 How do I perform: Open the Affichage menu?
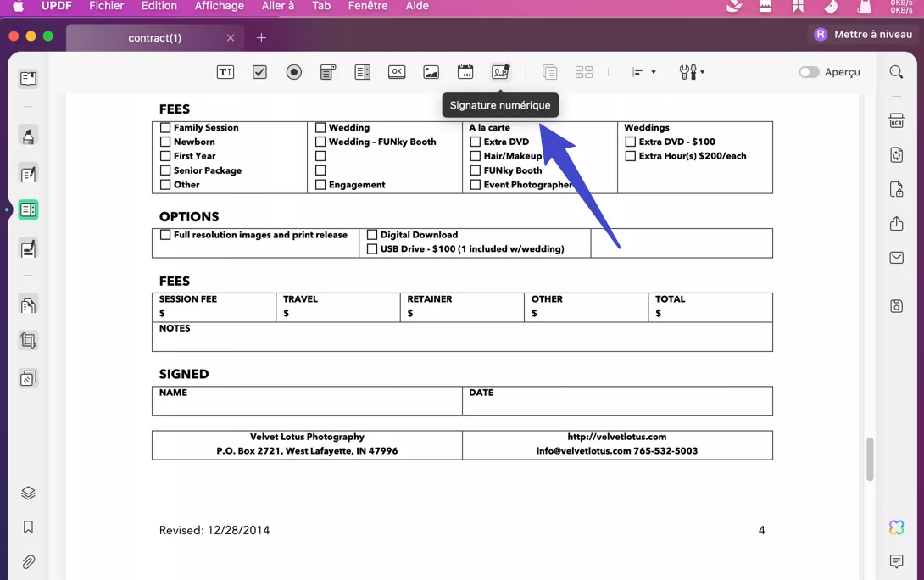pos(220,6)
